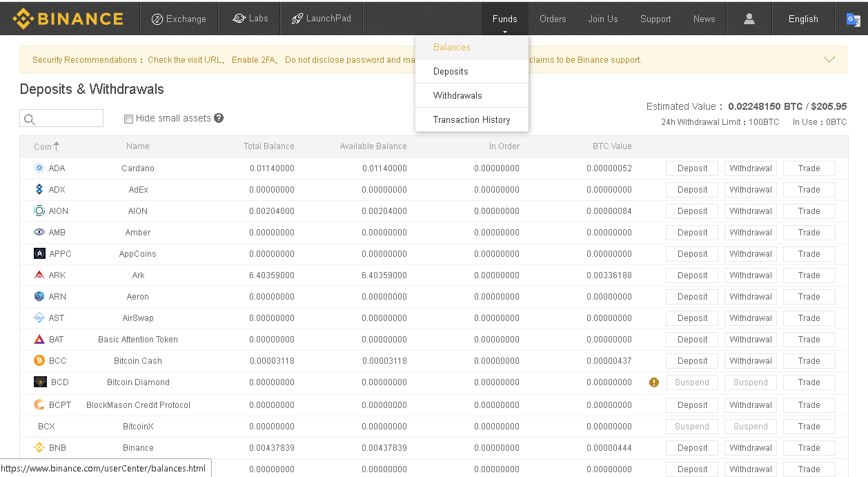Click Trade button for Bitcoin Diamond
Screen dimensions: 868x477
[x=809, y=382]
